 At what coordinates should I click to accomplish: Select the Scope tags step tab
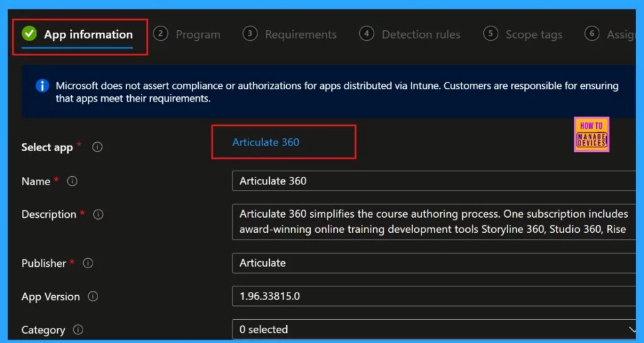click(x=523, y=35)
